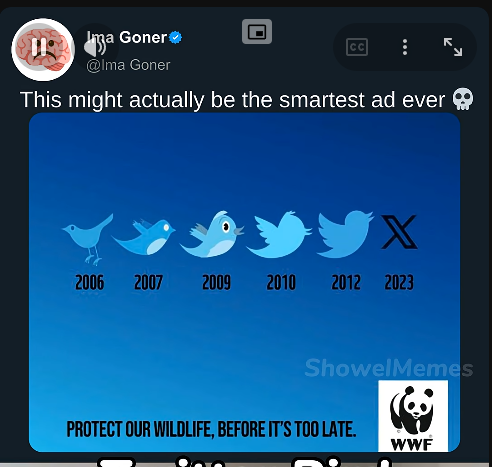Click the skull emoji in the caption

pyautogui.click(x=463, y=99)
